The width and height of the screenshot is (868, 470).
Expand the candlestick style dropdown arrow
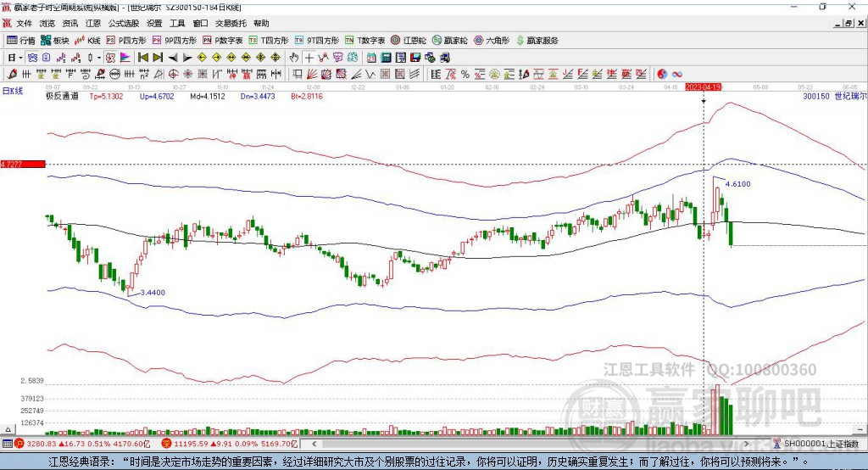(99, 58)
